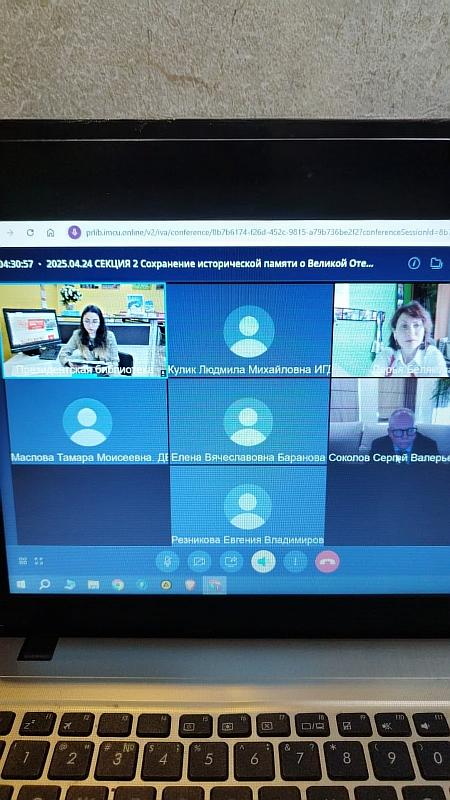This screenshot has height=800, width=450.
Task: Click the red hang up button
Action: [x=327, y=562]
